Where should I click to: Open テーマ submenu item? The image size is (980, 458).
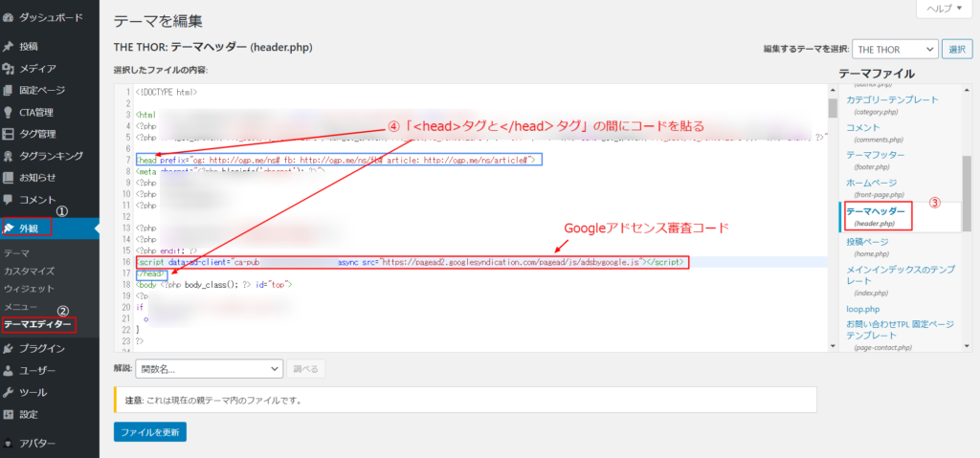coord(17,253)
